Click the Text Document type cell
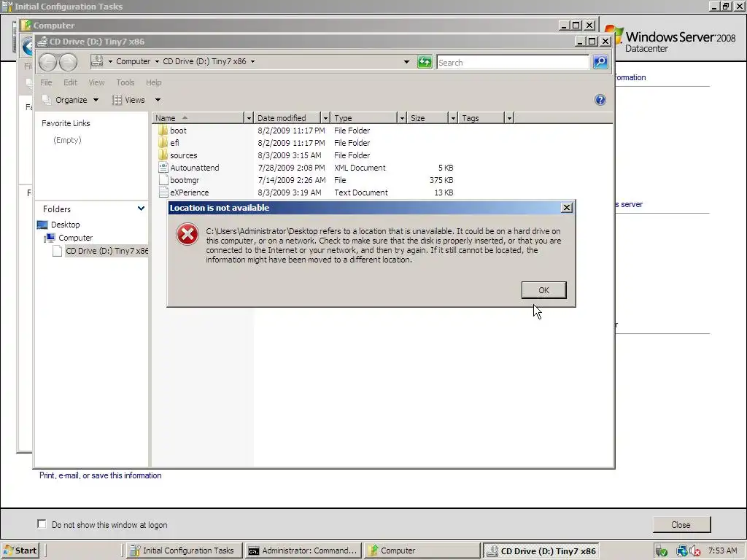 tap(360, 192)
